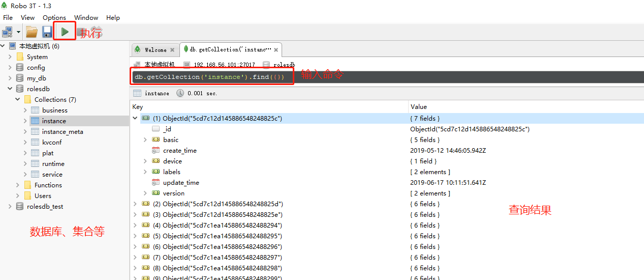This screenshot has height=280, width=644.
Task: Open the connect dropdown arrow in toolbar
Action: 18,32
